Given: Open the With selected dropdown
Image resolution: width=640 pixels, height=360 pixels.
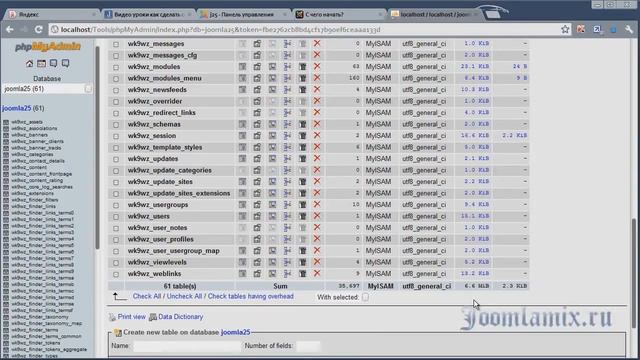Looking at the screenshot, I should pyautogui.click(x=365, y=297).
